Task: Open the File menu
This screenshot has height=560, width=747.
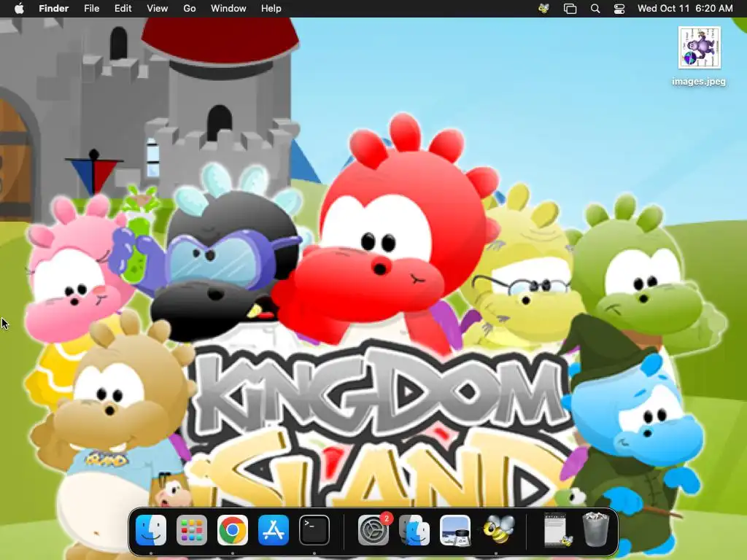Action: click(x=91, y=9)
